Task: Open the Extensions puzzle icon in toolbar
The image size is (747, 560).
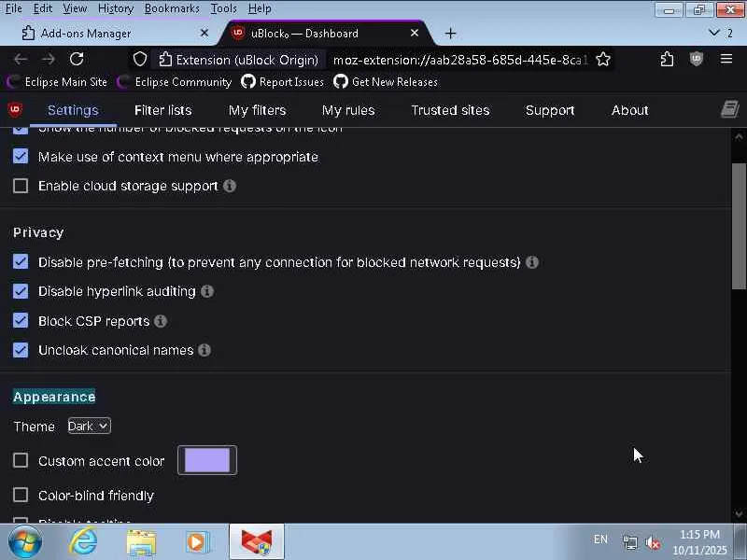Action: (x=667, y=59)
